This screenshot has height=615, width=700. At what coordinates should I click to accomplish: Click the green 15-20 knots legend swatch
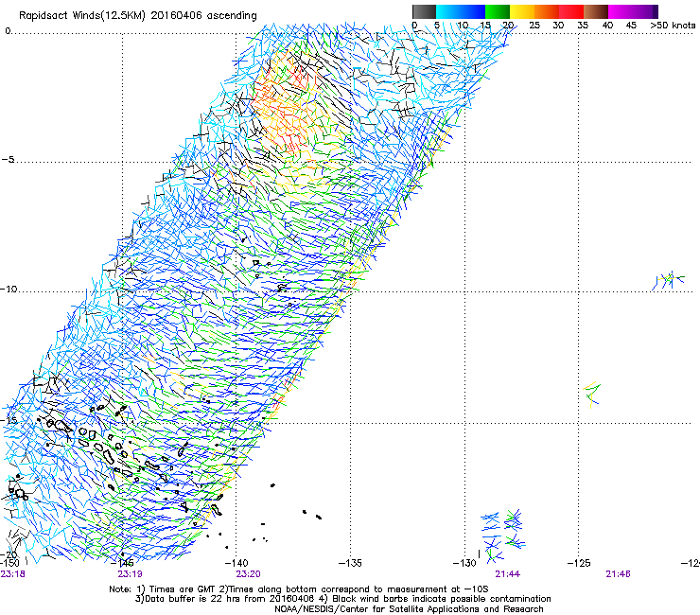[x=498, y=11]
